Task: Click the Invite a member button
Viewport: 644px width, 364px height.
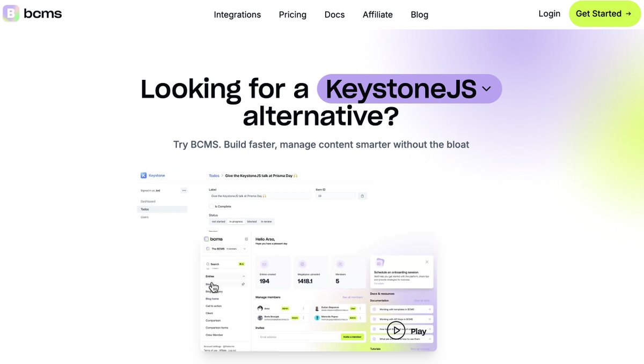Action: (352, 337)
